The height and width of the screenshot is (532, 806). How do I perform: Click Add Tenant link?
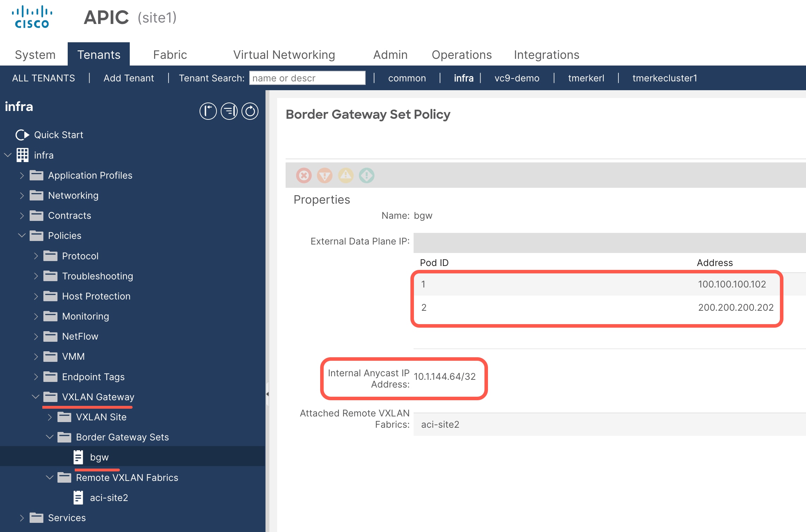pos(129,78)
